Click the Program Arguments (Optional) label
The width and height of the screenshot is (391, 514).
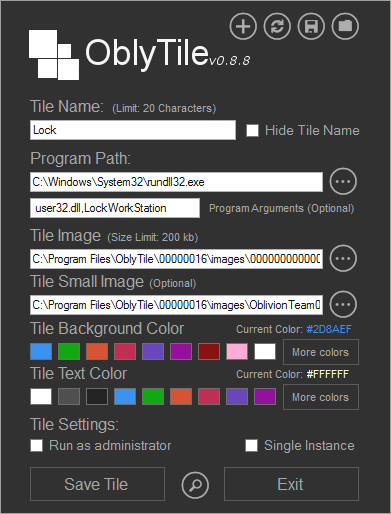click(x=282, y=209)
